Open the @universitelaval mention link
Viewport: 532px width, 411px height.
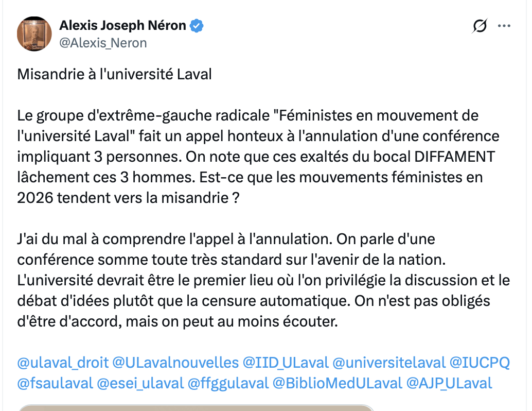pos(389,363)
